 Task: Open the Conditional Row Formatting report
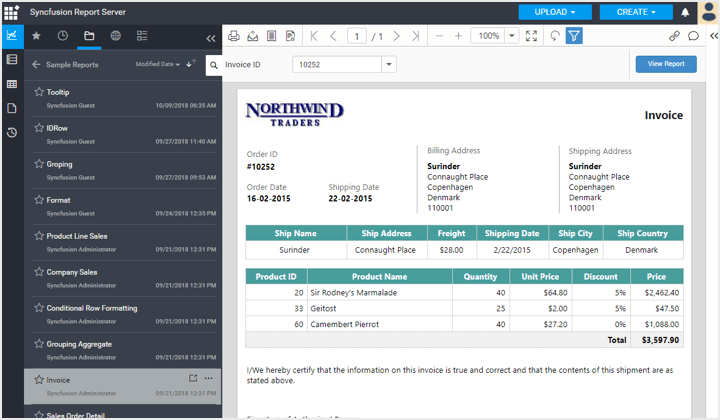[92, 308]
